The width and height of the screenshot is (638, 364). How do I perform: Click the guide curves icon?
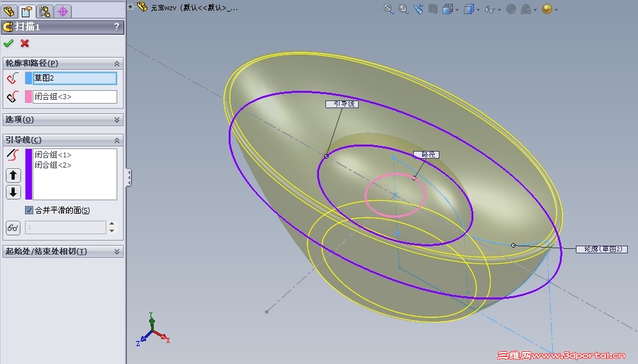pyautogui.click(x=13, y=155)
